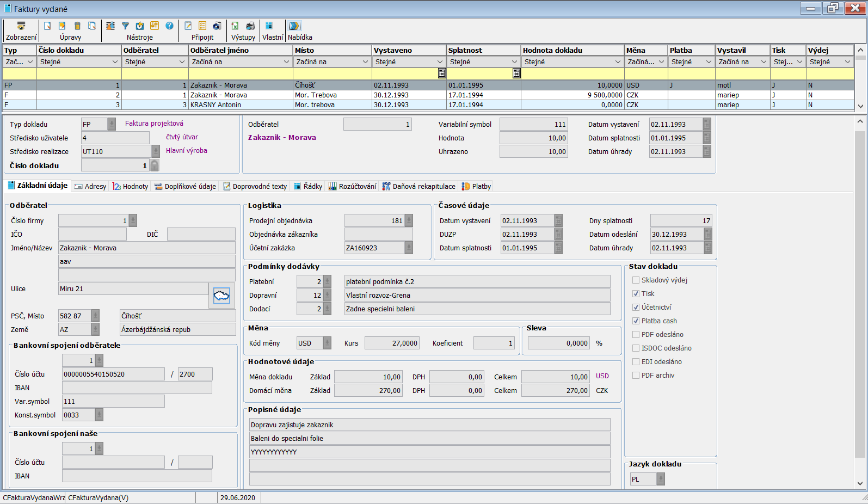Image resolution: width=868 pixels, height=504 pixels.
Task: Open the blue question mark help icon
Action: [169, 26]
